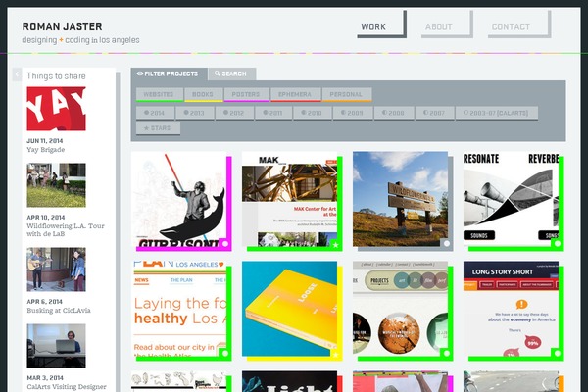Open Wildflowering L.A. Tour with de LaB link
This screenshot has height=392, width=588.
tap(66, 230)
